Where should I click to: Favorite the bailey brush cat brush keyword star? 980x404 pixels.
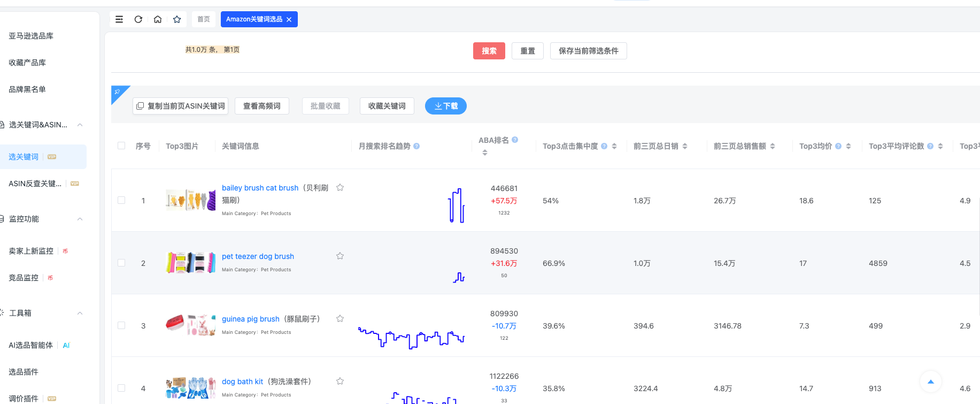(340, 187)
